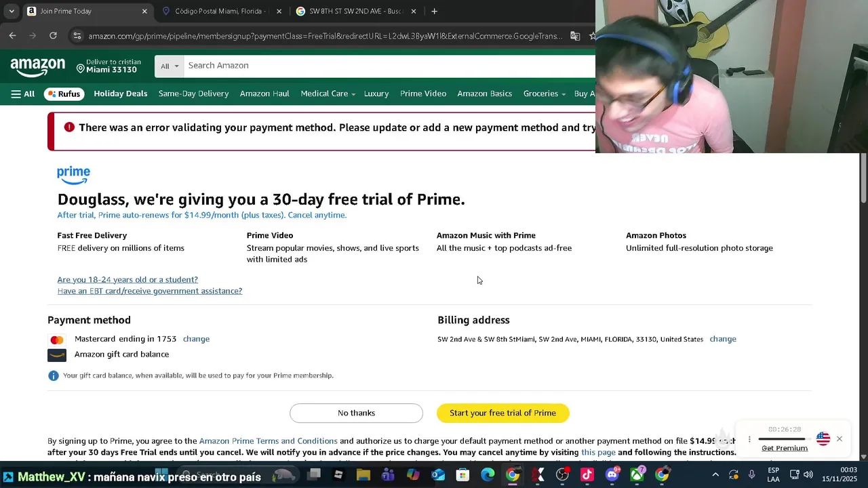Open File Explorer from taskbar
Viewport: 868px width, 488px height.
point(363,475)
